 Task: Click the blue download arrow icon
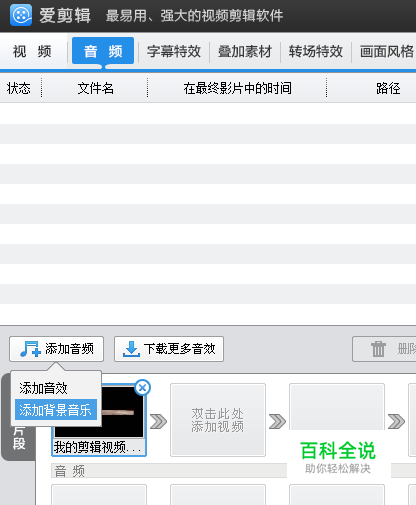coord(132,349)
